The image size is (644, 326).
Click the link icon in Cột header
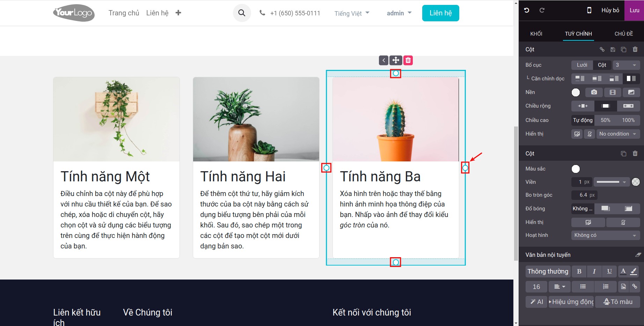pos(602,49)
